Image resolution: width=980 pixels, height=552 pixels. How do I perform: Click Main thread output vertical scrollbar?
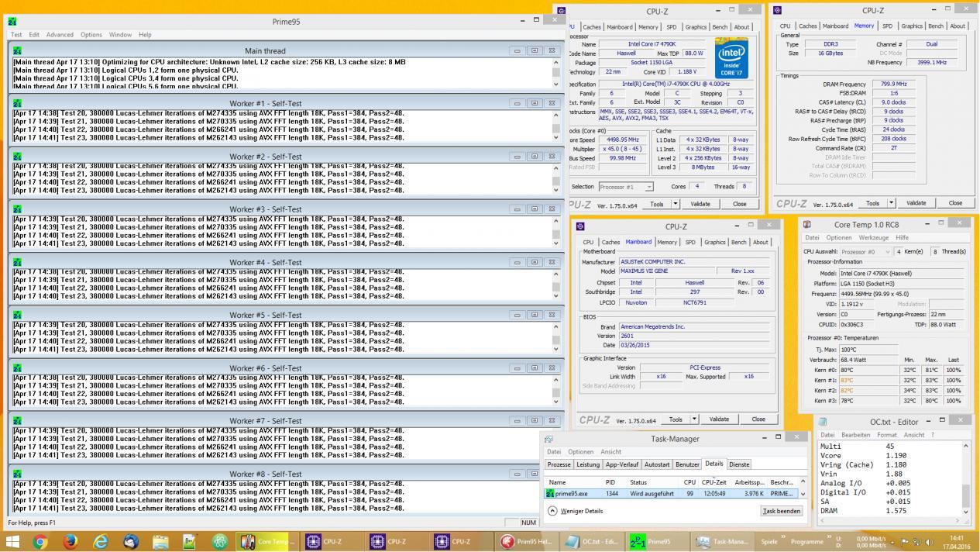point(555,73)
